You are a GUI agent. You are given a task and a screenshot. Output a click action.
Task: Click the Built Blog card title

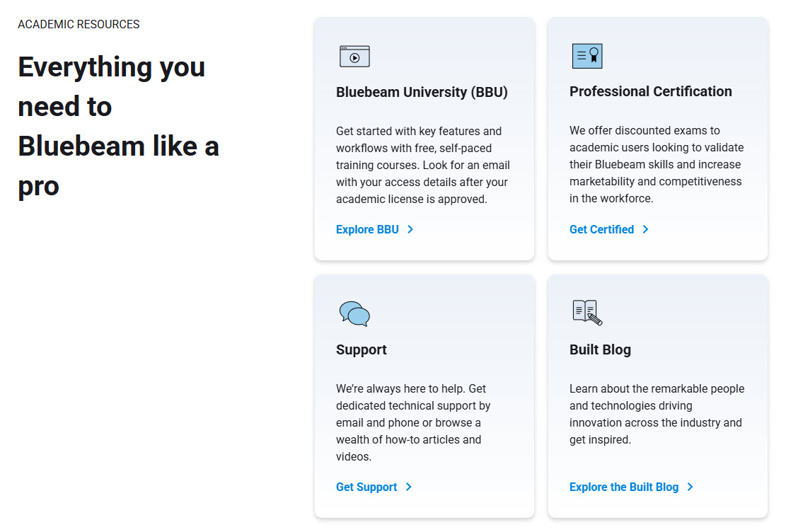[x=600, y=349]
